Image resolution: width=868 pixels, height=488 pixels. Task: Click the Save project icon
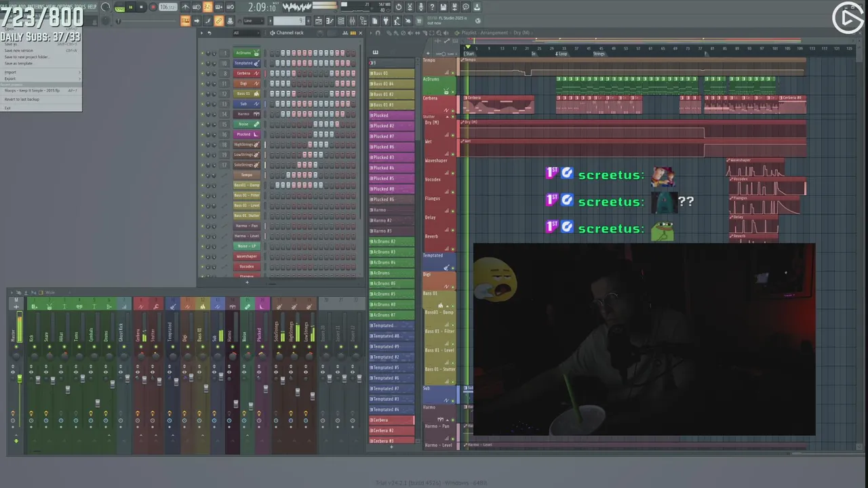pyautogui.click(x=443, y=7)
